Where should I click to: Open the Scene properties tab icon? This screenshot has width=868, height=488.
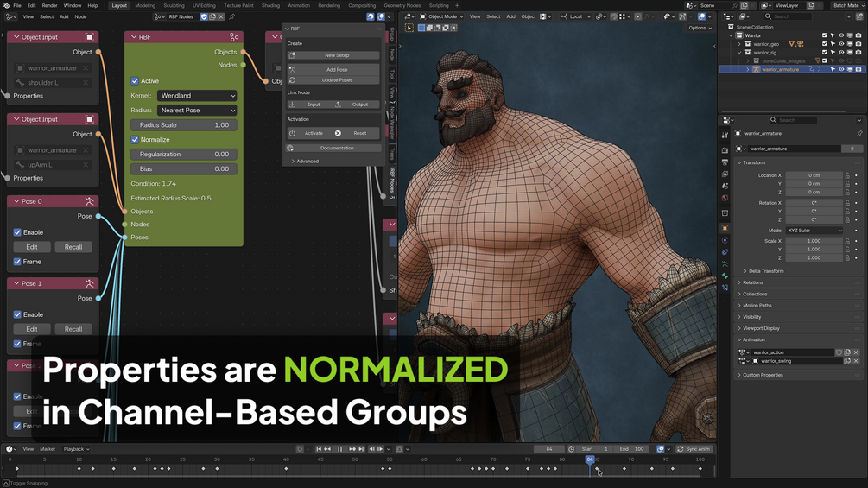(725, 186)
